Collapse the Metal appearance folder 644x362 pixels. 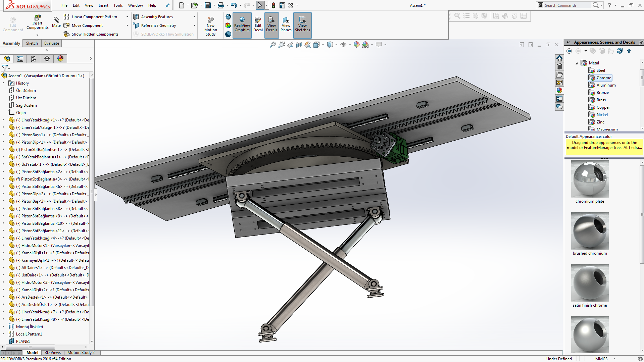pyautogui.click(x=577, y=63)
